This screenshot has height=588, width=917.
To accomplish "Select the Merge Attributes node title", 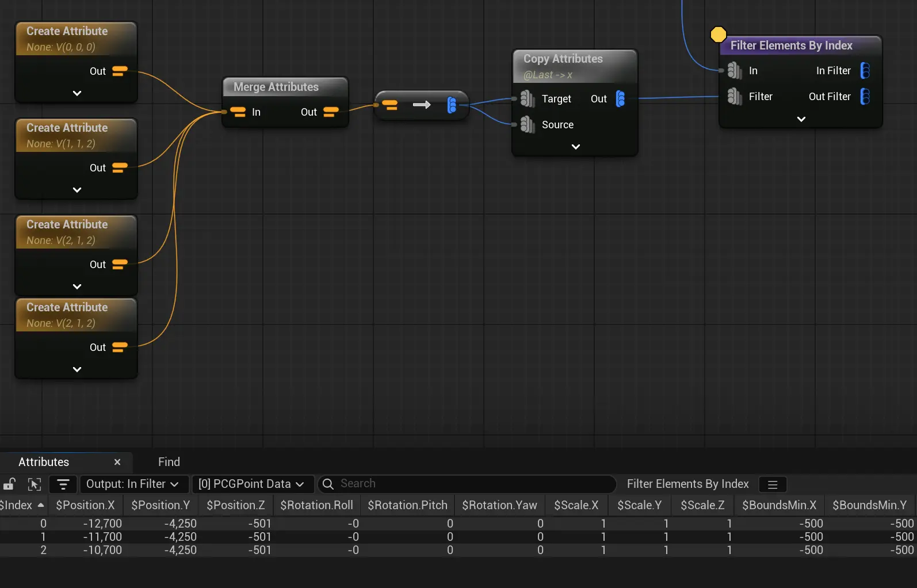I will tap(276, 87).
